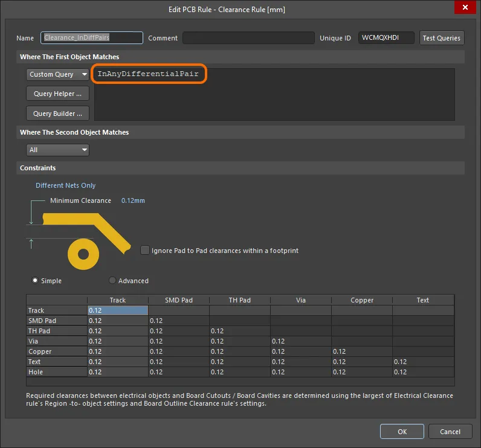Enable Ignore Pad to Pad clearances checkbox
This screenshot has height=448, width=481.
145,250
